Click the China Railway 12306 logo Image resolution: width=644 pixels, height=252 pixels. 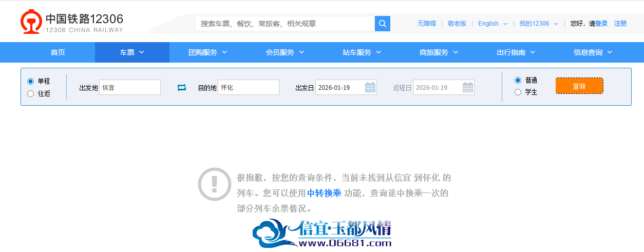[x=72, y=22]
